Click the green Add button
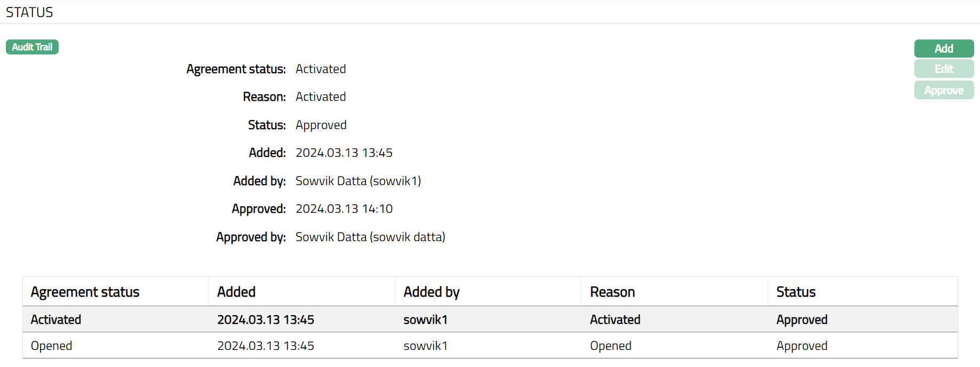Screen dimensions: 980x367 943,49
